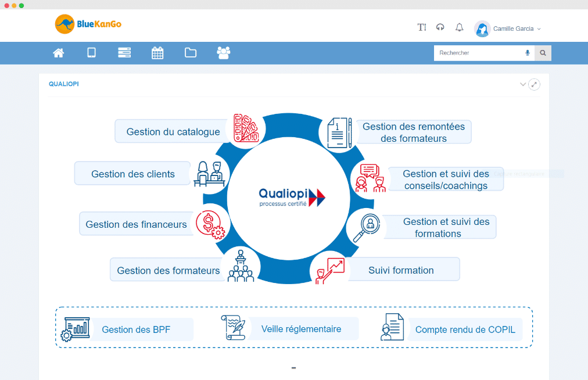The height and width of the screenshot is (380, 588).
Task: Open the tablet icon in navigation bar
Action: tap(91, 52)
